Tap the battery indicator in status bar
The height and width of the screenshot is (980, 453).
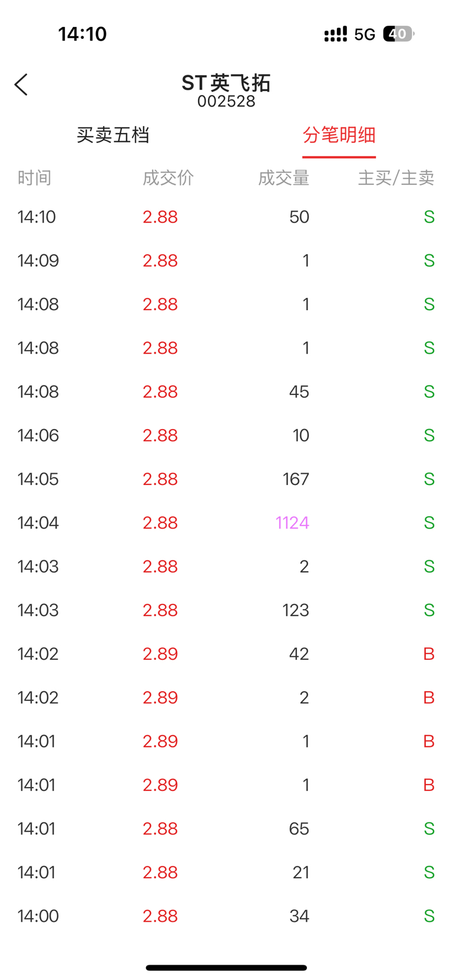[x=399, y=34]
